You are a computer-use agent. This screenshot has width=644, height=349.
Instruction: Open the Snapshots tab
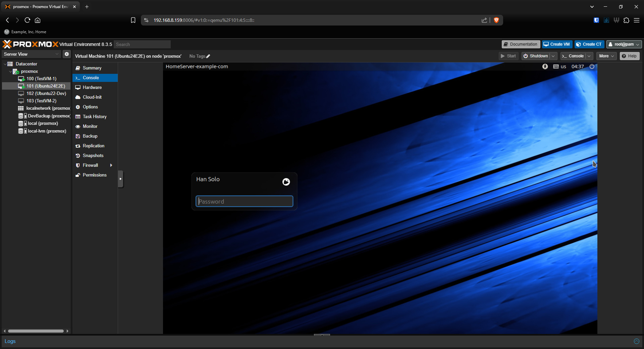pyautogui.click(x=93, y=155)
